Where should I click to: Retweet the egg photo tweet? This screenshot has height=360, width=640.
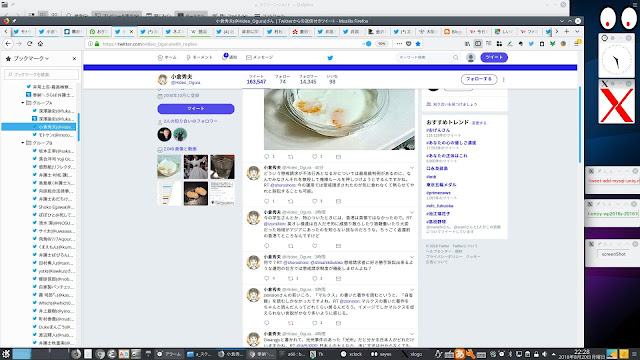coord(291,157)
